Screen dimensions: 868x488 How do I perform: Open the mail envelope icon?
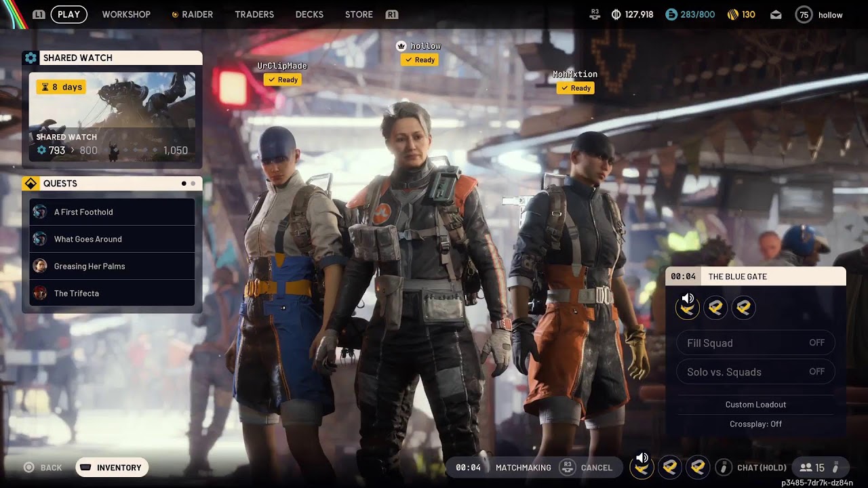776,14
